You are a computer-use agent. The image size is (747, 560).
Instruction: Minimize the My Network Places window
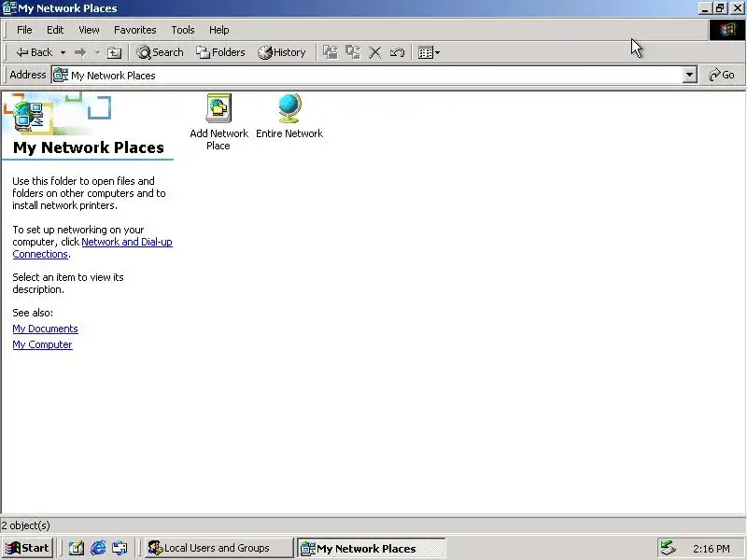[x=705, y=8]
